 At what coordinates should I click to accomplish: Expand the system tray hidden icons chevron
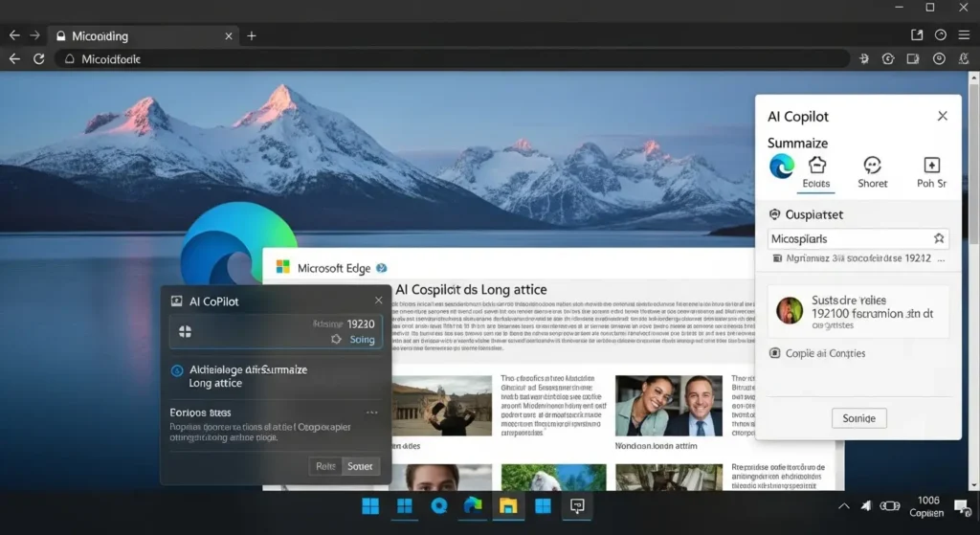pyautogui.click(x=844, y=506)
